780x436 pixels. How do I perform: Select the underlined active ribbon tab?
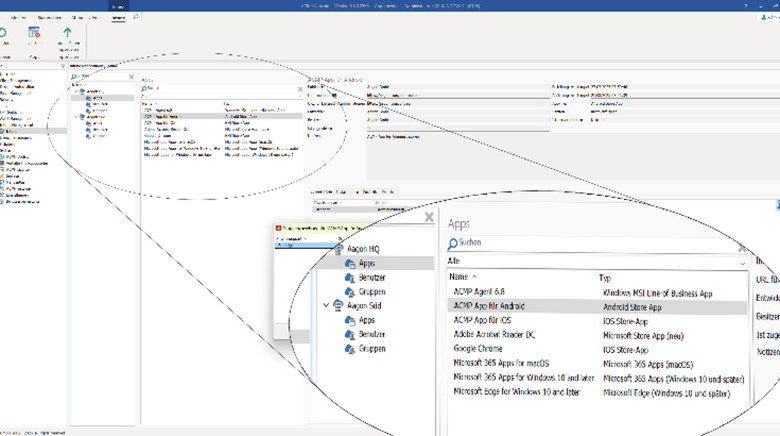click(118, 17)
